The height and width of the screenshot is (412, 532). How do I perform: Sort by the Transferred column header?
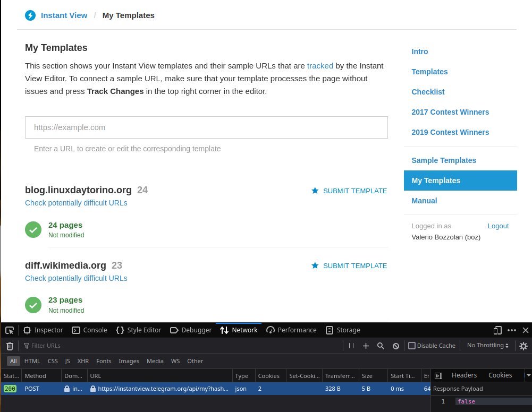click(x=340, y=376)
